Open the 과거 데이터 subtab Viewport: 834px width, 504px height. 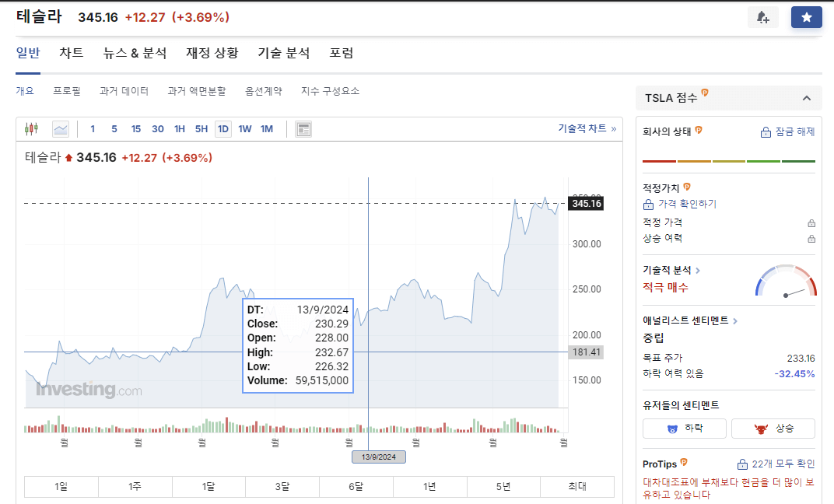125,91
